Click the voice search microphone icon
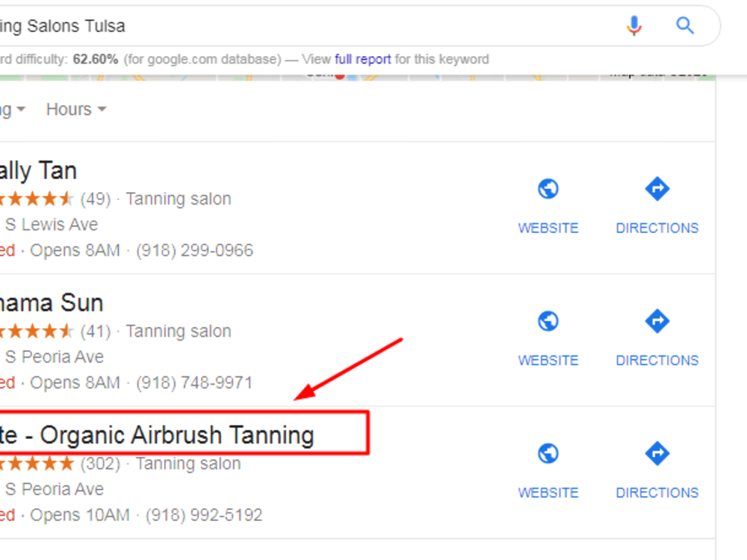747x560 pixels. (633, 25)
